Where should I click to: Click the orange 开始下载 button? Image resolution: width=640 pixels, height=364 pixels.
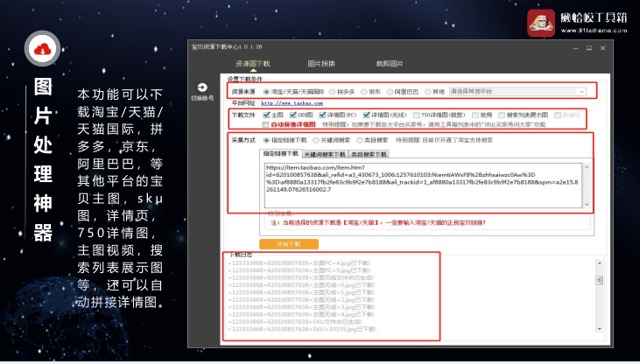(x=289, y=244)
